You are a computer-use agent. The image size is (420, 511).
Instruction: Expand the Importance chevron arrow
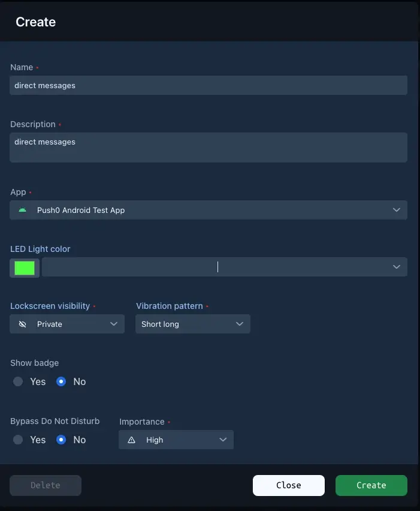click(223, 440)
